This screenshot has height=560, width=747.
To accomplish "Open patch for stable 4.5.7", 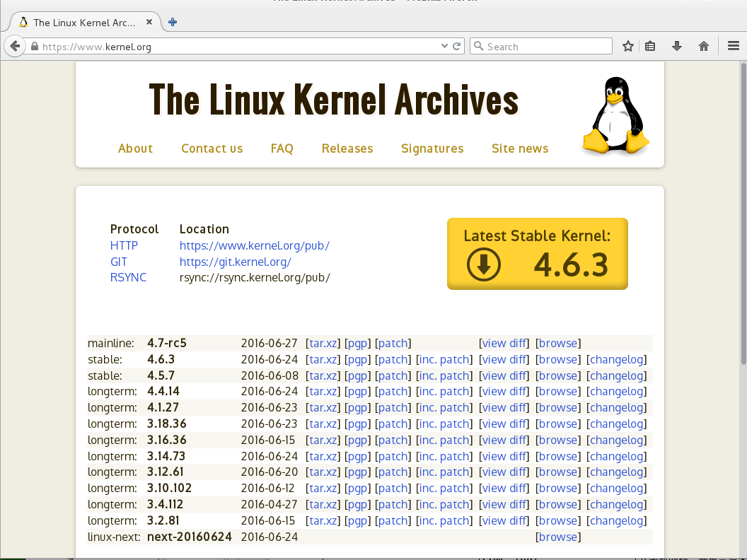I will [393, 375].
